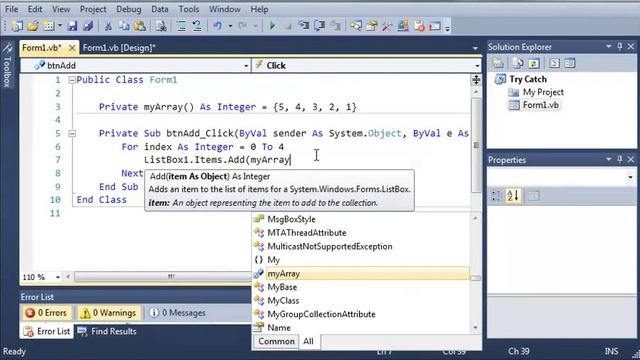Toggle the 0 Errors filter button

pos(46,313)
